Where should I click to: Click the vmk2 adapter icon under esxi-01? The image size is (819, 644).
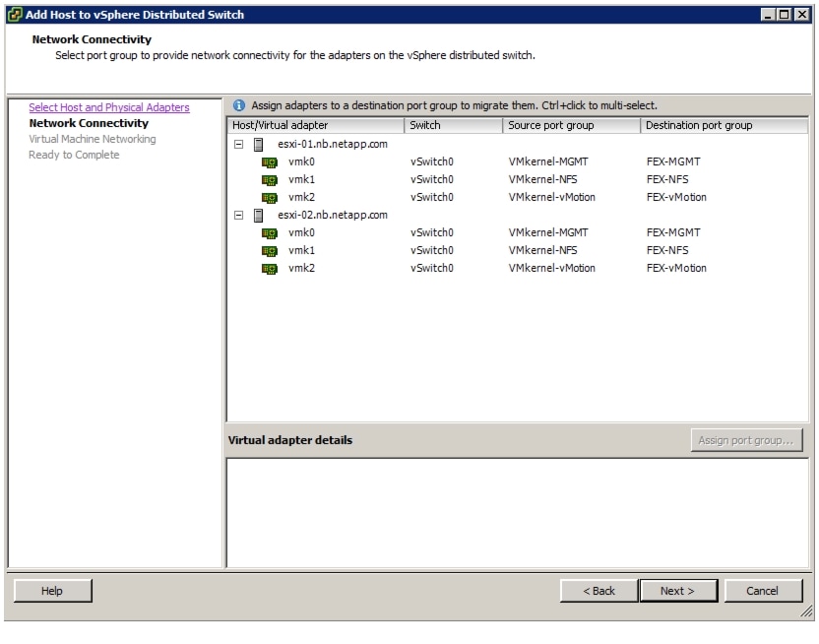coord(269,198)
